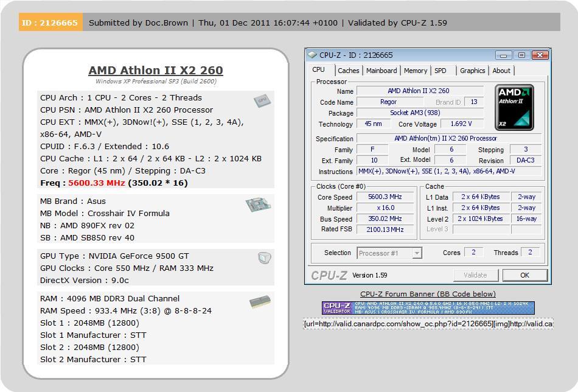Click the 16-way Level 2 associativity value
This screenshot has height=392, width=578.
point(526,219)
